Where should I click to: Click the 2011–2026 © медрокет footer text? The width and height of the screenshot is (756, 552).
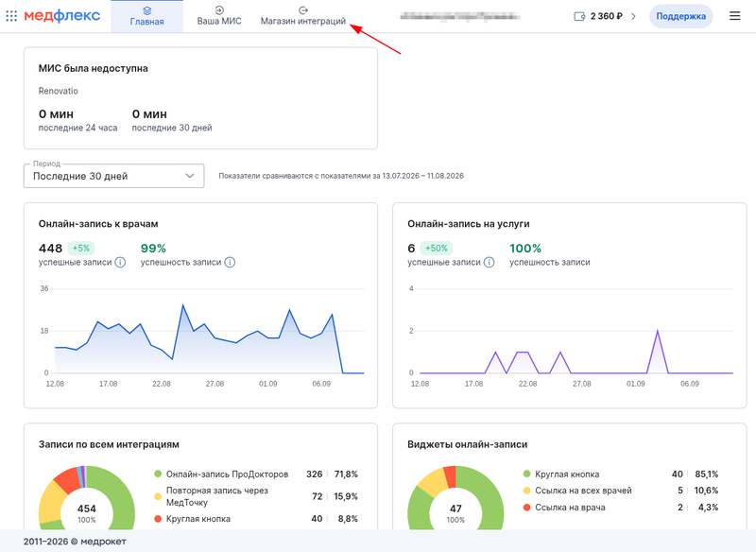[75, 542]
